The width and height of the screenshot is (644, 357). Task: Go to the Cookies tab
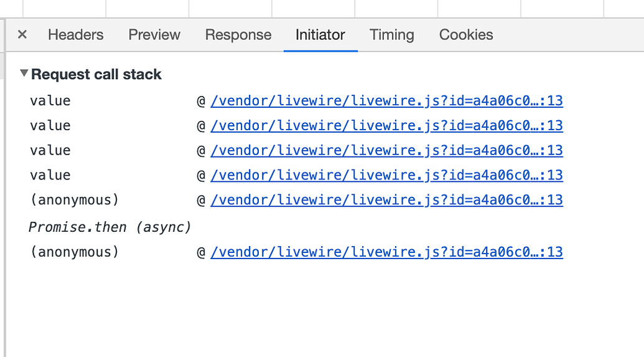[x=466, y=35]
